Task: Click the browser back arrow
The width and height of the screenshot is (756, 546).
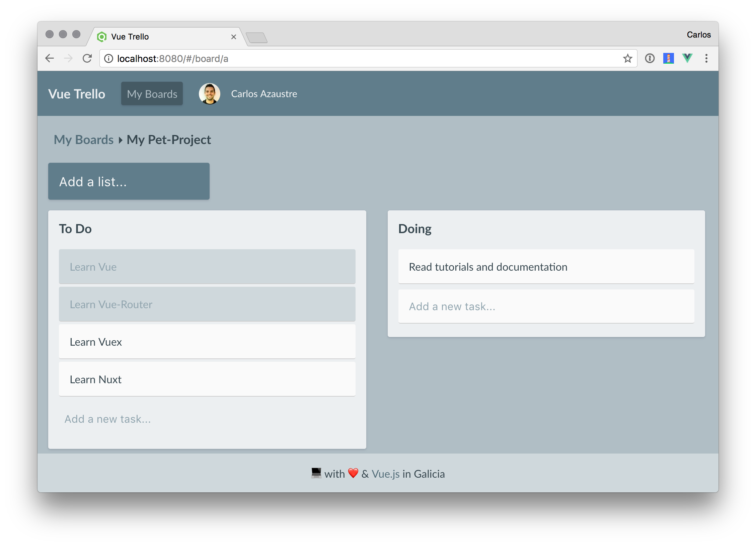Action: pos(50,59)
